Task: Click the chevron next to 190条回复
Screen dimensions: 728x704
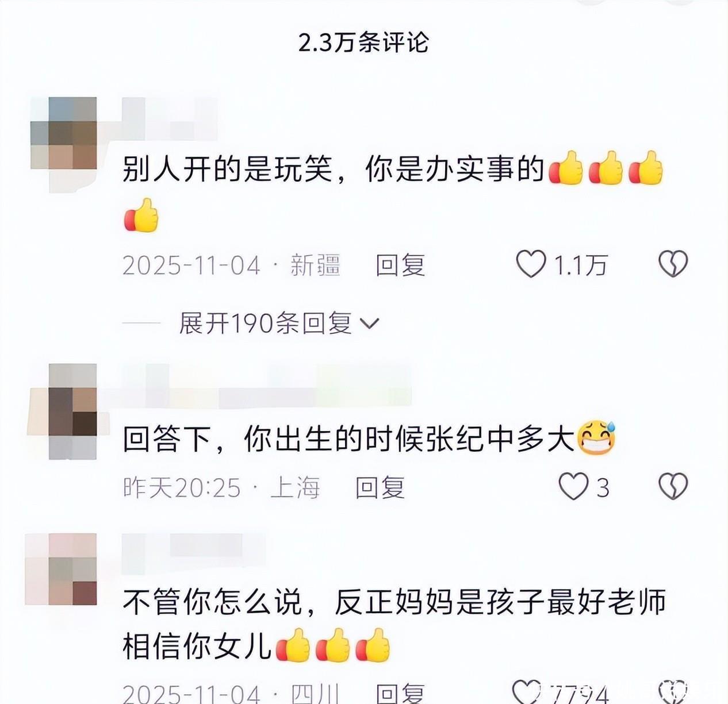Action: [369, 324]
